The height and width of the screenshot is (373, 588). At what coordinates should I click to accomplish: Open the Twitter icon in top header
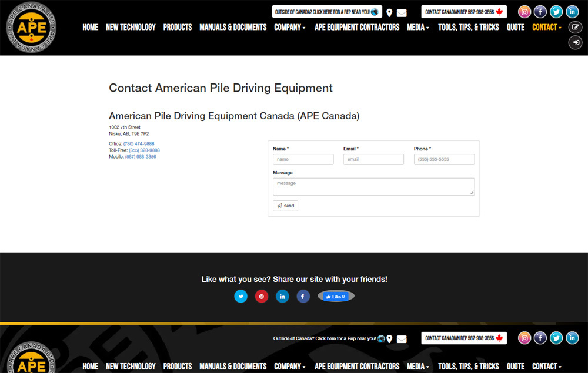tap(556, 12)
